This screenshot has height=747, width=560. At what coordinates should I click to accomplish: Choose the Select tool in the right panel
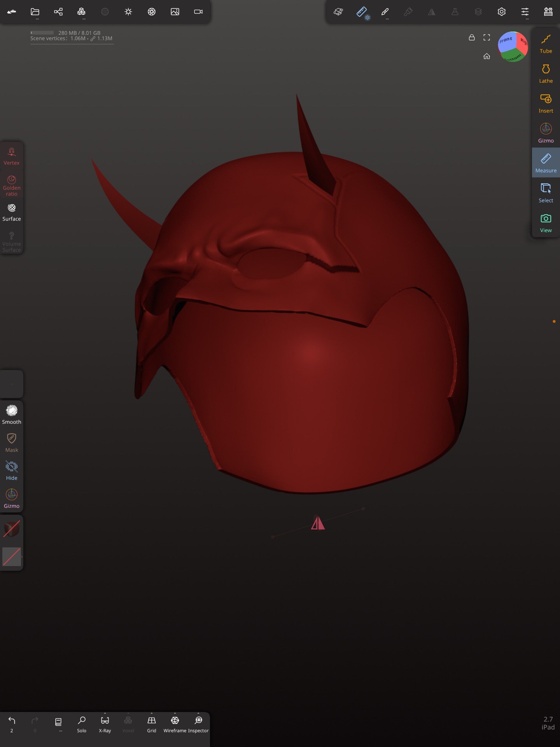(545, 193)
